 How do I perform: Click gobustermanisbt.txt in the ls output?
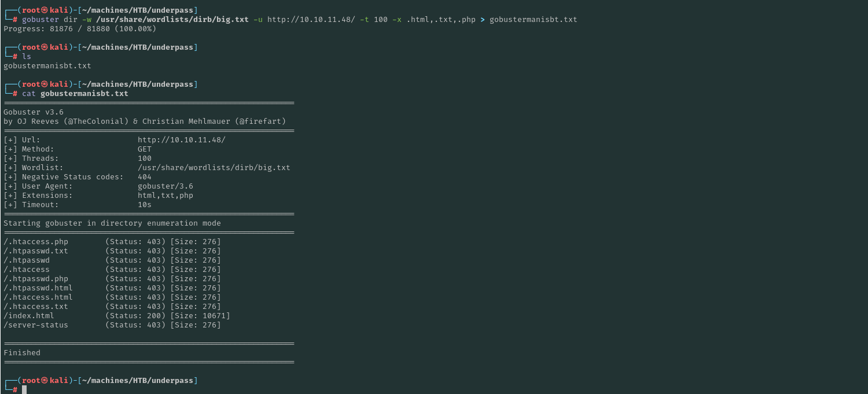pyautogui.click(x=47, y=66)
